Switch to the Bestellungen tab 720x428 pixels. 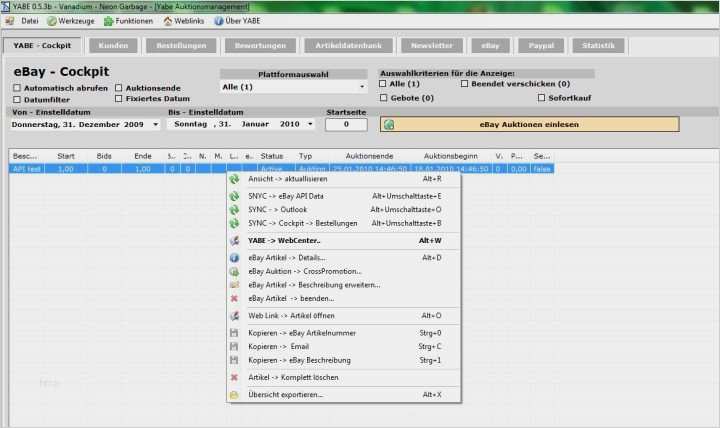tap(181, 45)
